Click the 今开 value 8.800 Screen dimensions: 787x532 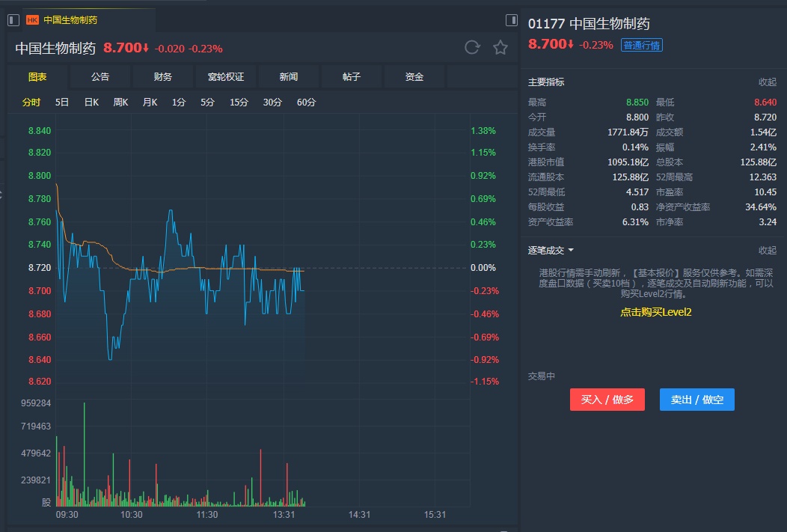pyautogui.click(x=637, y=117)
